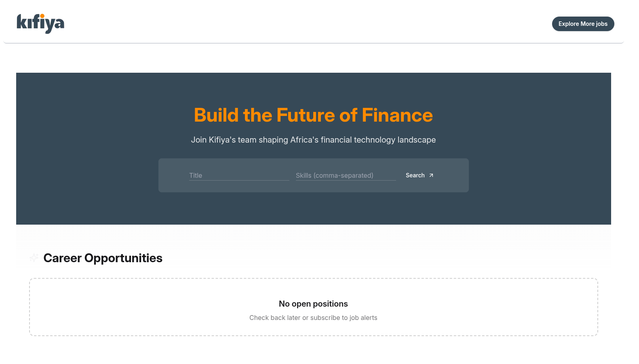The width and height of the screenshot is (639, 364).
Task: Focus the Skills (comma-separated) input
Action: [x=346, y=175]
